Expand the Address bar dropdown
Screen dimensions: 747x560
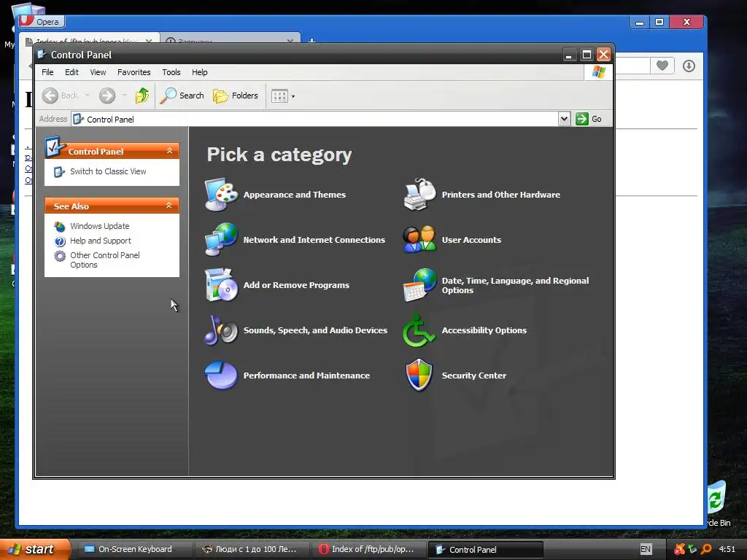point(564,119)
